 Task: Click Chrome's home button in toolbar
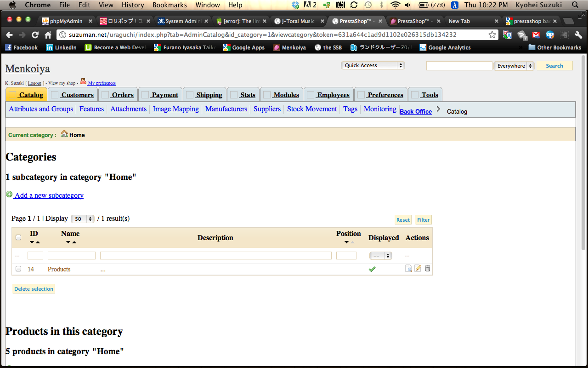[48, 35]
